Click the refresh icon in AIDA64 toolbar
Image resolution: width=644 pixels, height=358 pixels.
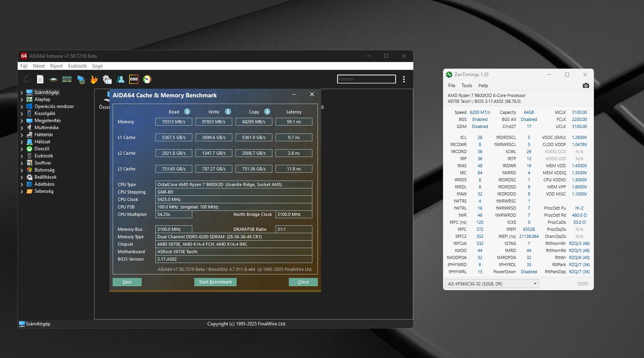coord(27,79)
